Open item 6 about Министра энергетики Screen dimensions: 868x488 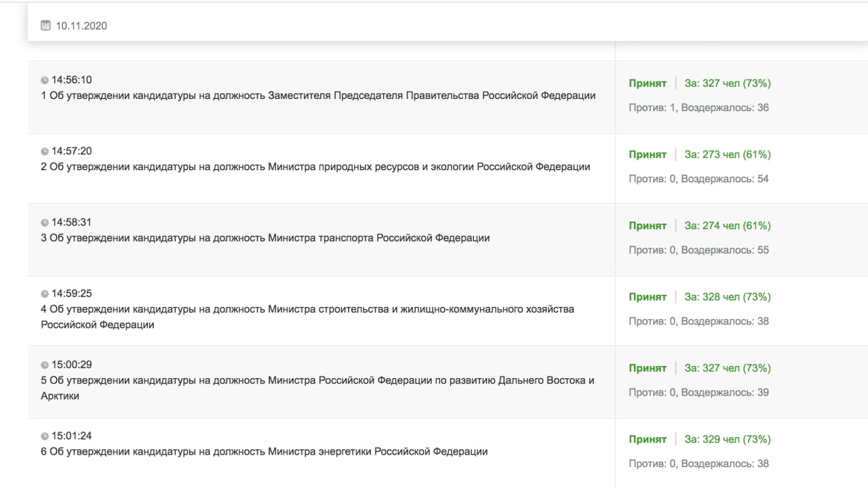pyautogui.click(x=264, y=451)
